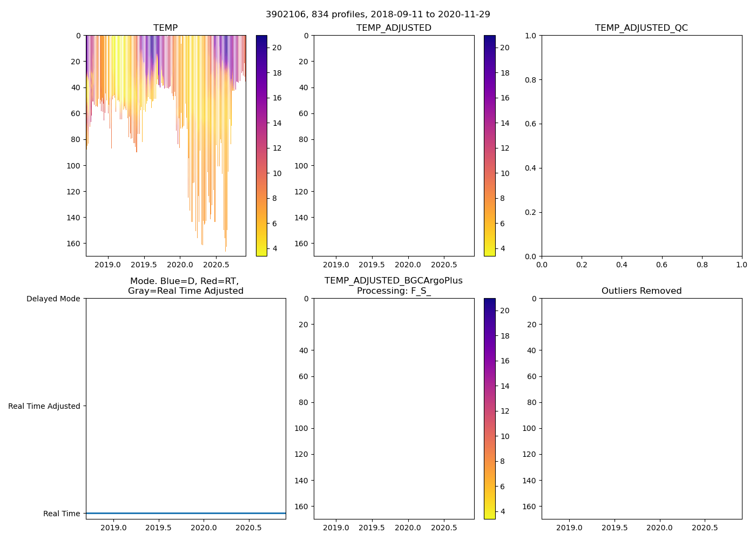This screenshot has height=540, width=756.
Task: Click the colorbar beside the TEMP_ADJUSTED plot
Action: (489, 146)
